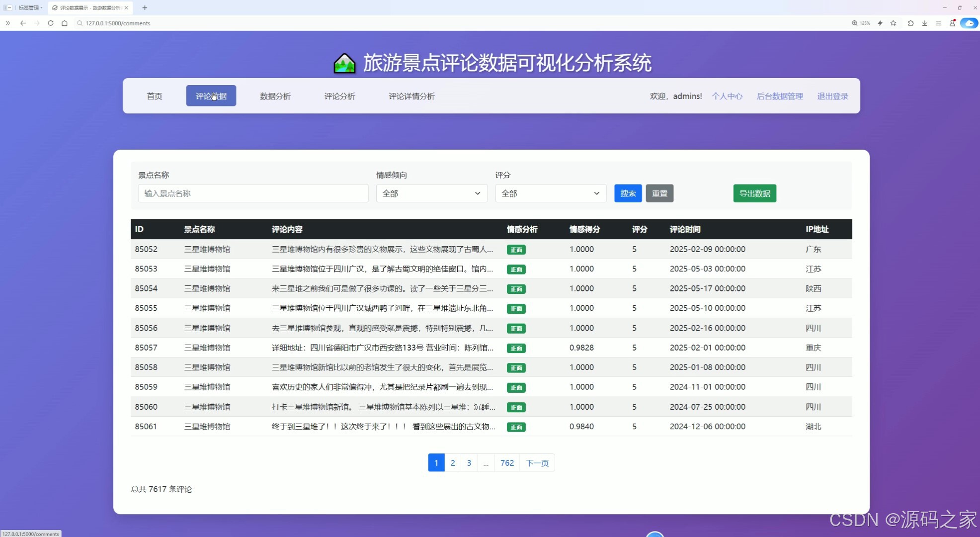Click the 退出登录 link
The height and width of the screenshot is (537, 980).
point(832,96)
